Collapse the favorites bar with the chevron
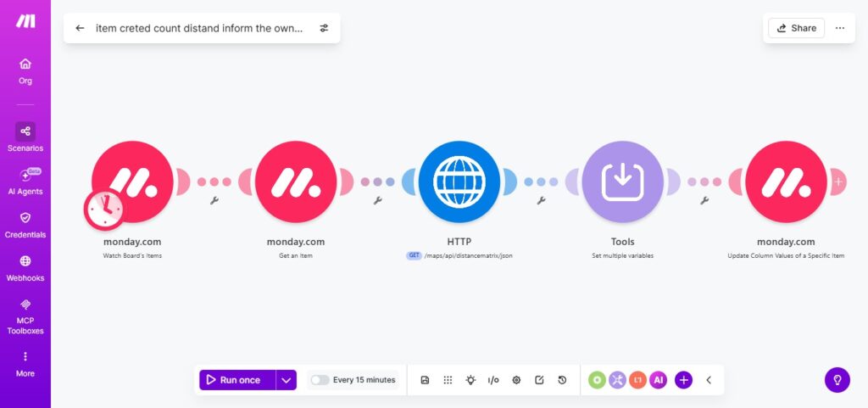 709,380
